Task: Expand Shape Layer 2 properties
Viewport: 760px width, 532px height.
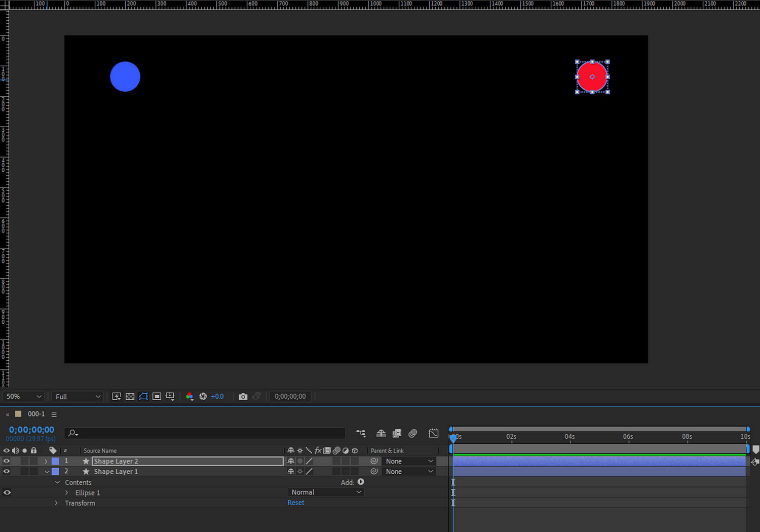Action: coord(46,461)
